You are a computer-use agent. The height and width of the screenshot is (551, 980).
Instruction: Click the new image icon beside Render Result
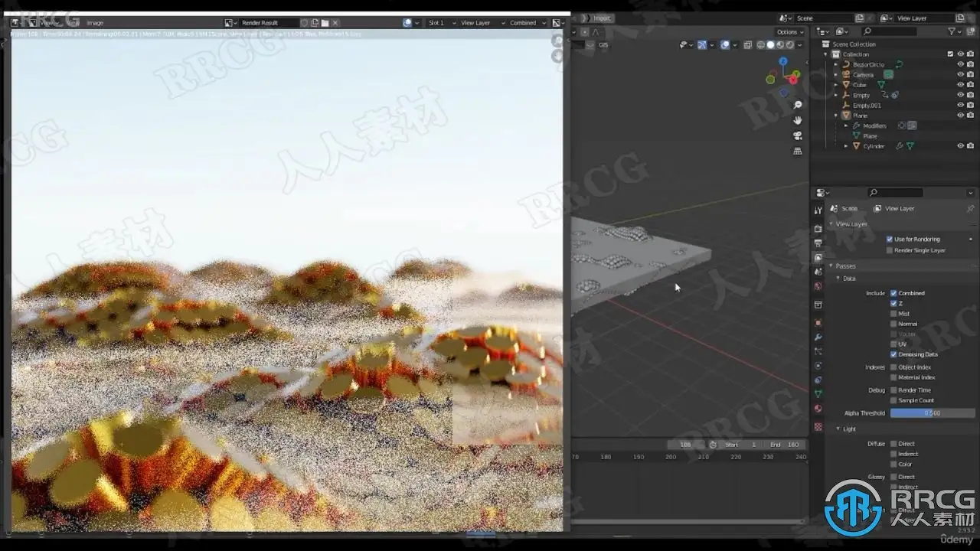[315, 23]
